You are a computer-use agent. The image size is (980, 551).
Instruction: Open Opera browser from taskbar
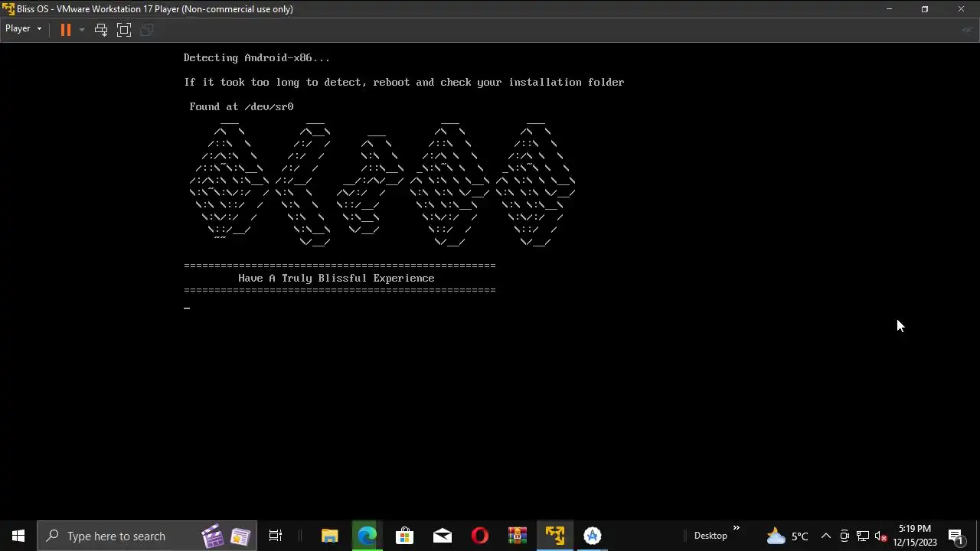click(x=479, y=536)
